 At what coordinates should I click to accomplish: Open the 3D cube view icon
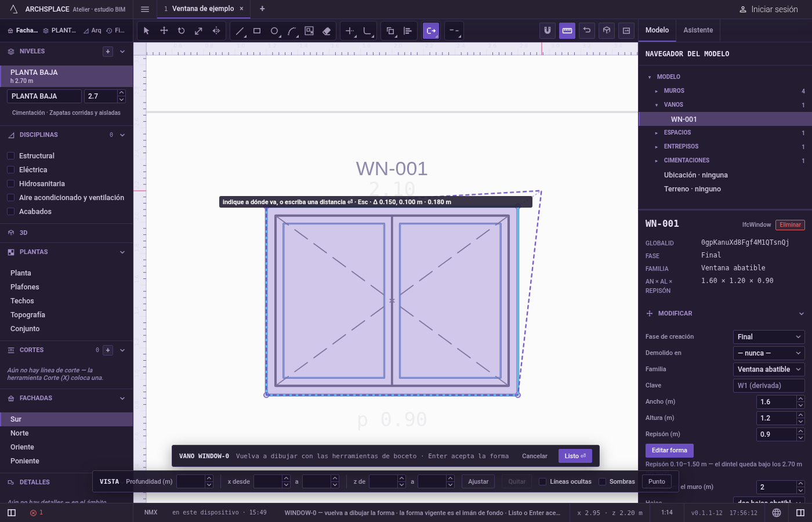point(607,31)
